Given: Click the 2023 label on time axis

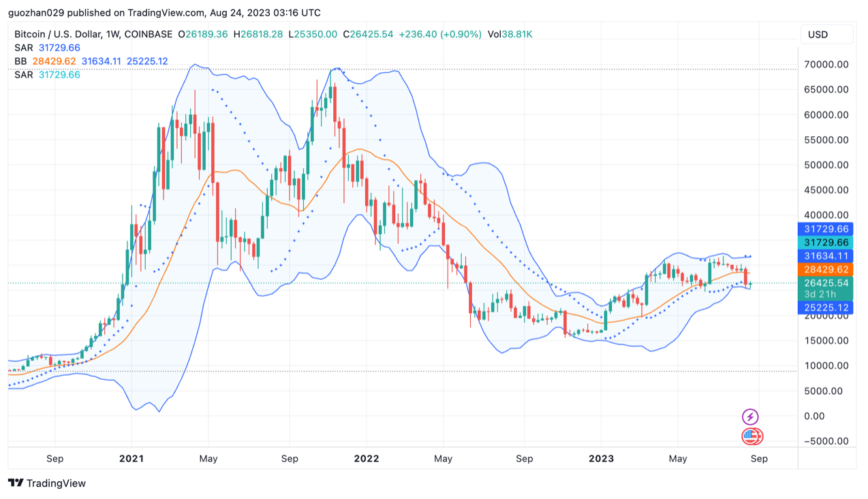Looking at the screenshot, I should [x=602, y=459].
